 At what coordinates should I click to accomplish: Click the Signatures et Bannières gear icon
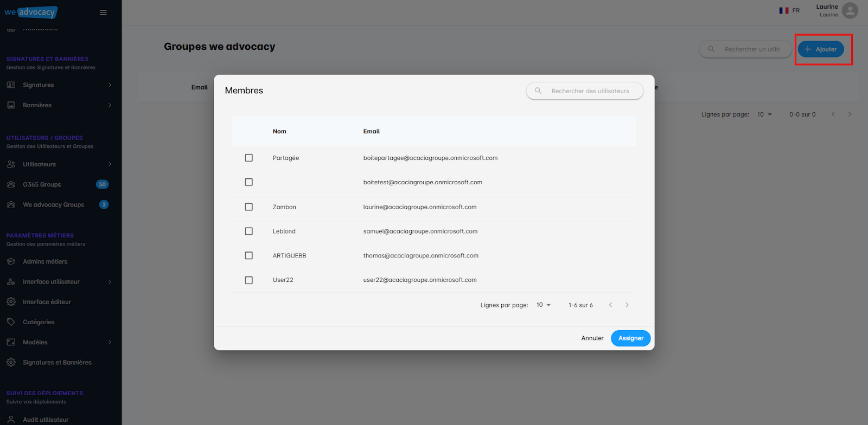click(11, 362)
